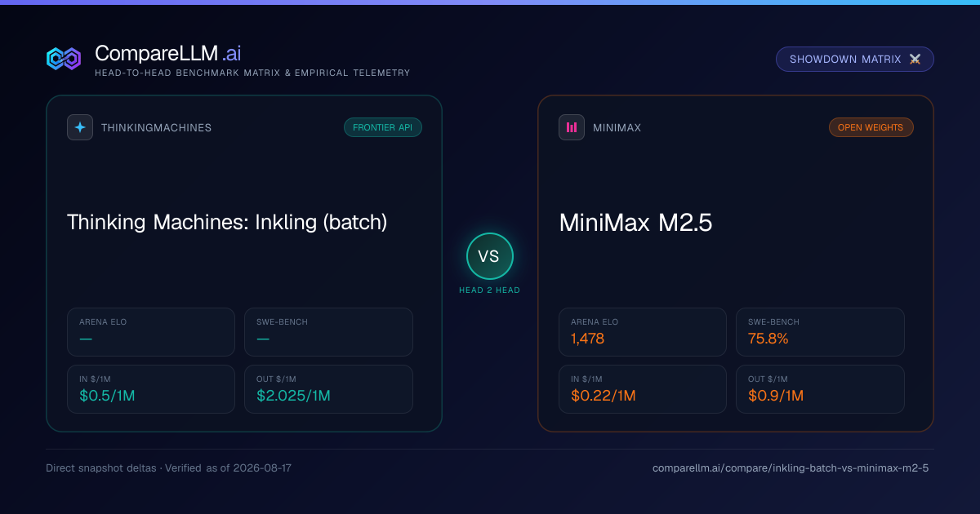Click Inkling input price $0.5/1M

tap(107, 396)
